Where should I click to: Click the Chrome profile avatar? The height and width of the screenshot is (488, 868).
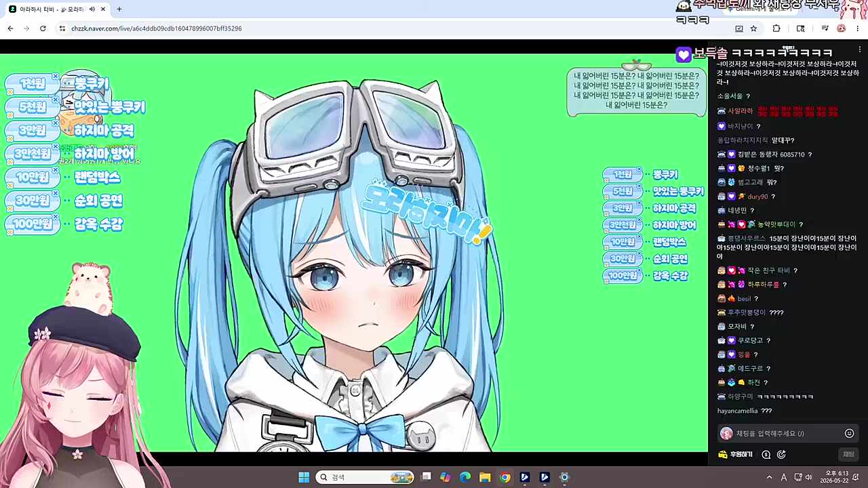(x=842, y=28)
